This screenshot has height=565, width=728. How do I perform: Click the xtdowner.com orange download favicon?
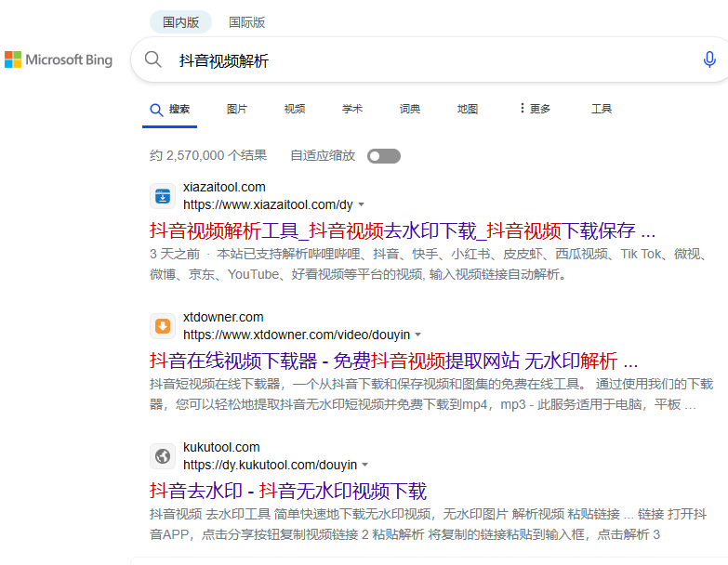click(x=163, y=326)
